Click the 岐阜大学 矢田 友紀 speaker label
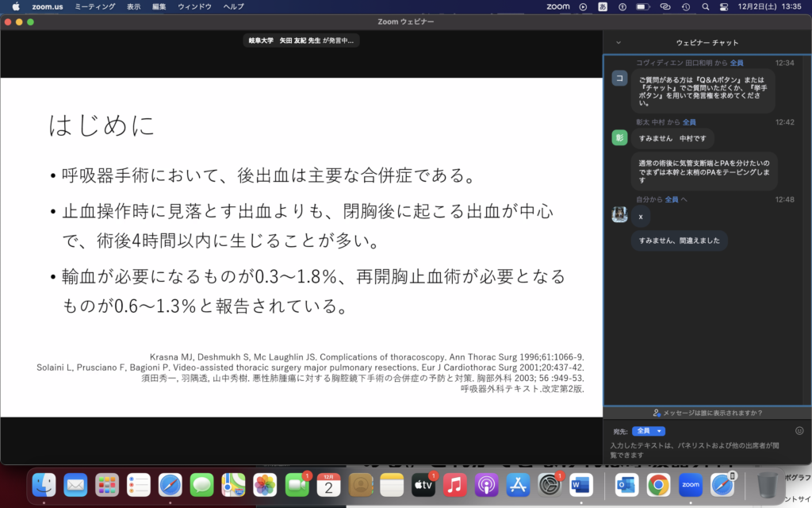The height and width of the screenshot is (508, 812). coord(301,40)
